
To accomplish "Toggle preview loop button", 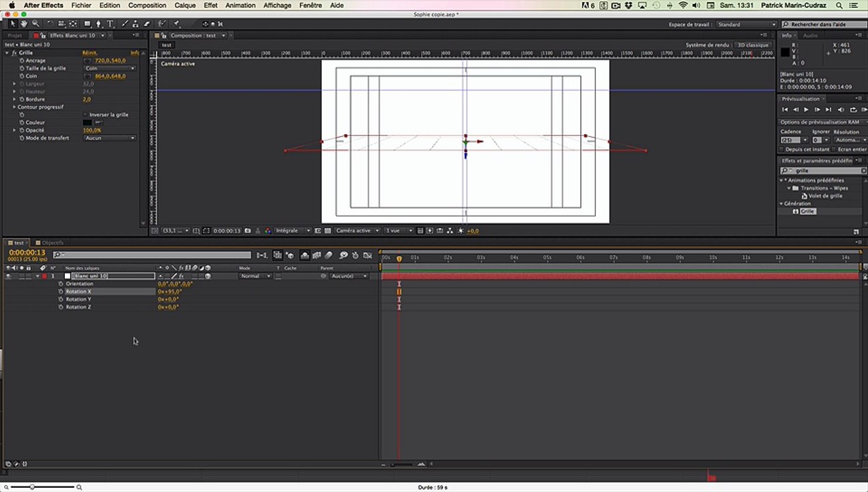I will tap(854, 109).
